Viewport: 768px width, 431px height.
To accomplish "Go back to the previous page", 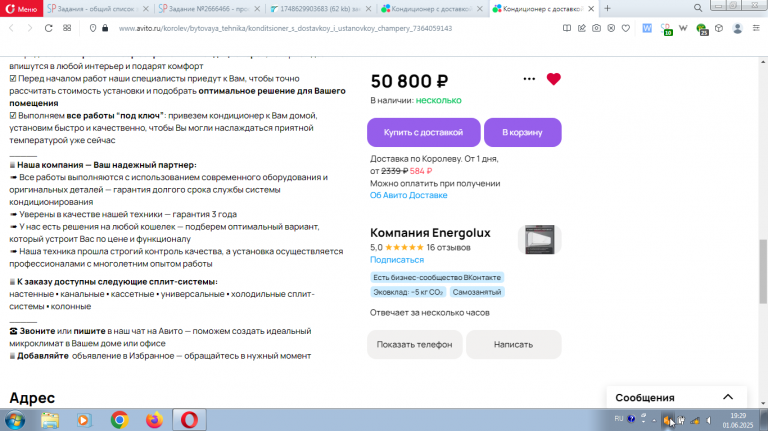I will point(11,28).
